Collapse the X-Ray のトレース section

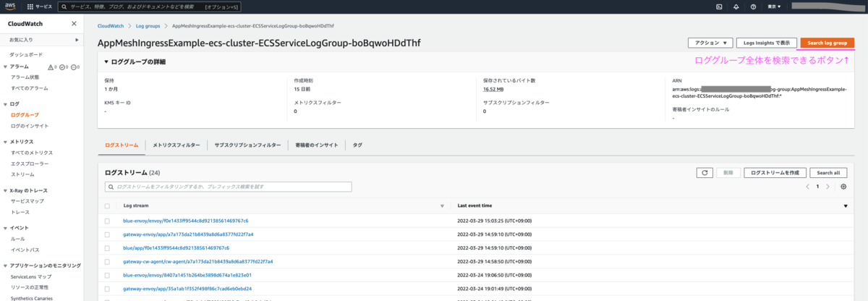(6, 190)
